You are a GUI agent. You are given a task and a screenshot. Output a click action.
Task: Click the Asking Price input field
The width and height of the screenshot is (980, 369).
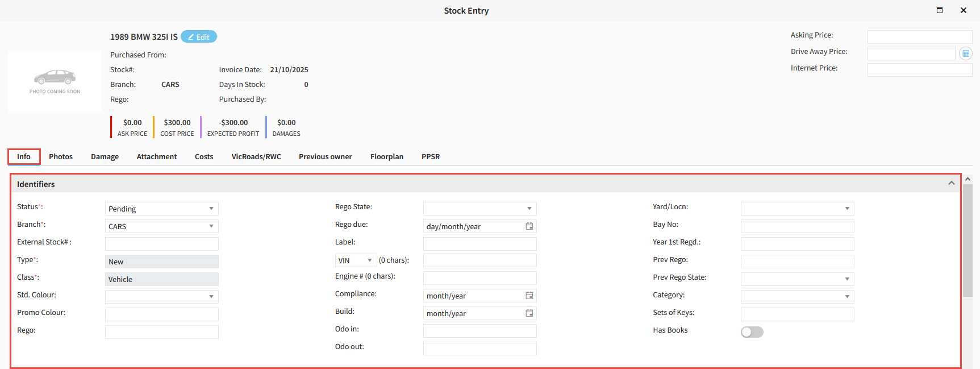tap(920, 37)
